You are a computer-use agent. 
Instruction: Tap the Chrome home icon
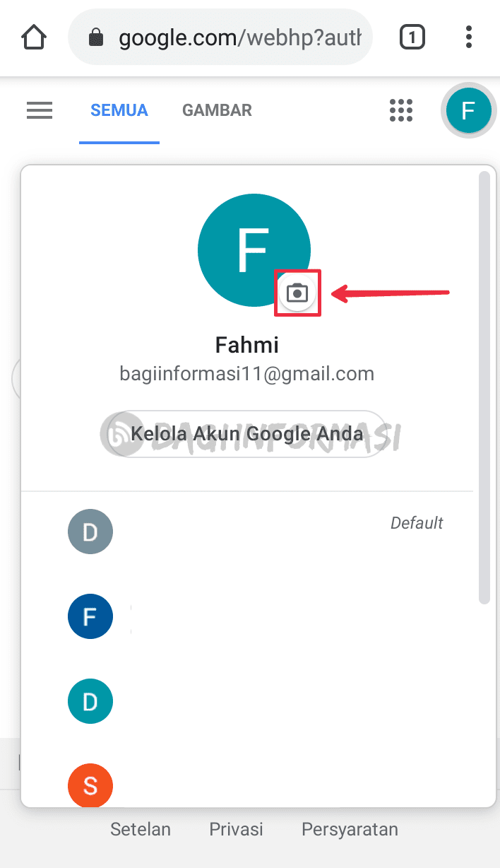[33, 37]
